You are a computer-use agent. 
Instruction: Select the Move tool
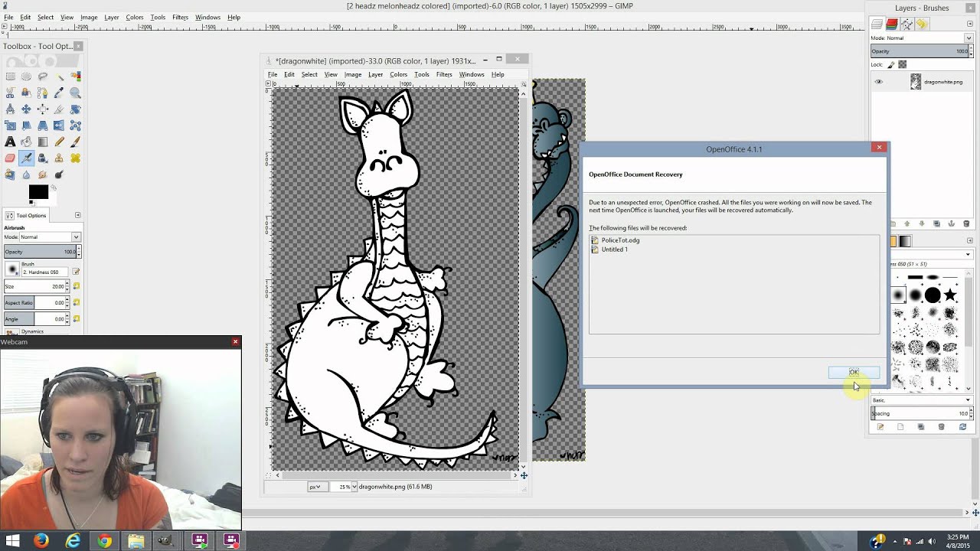[x=26, y=109]
